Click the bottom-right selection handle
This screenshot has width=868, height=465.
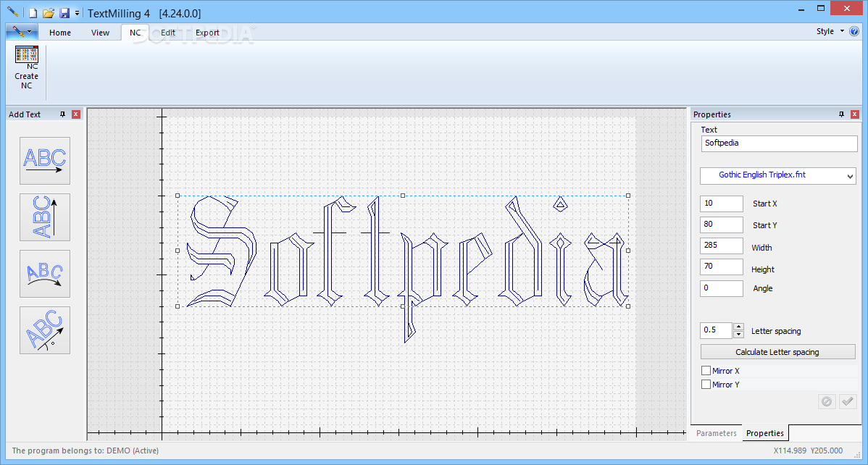627,306
